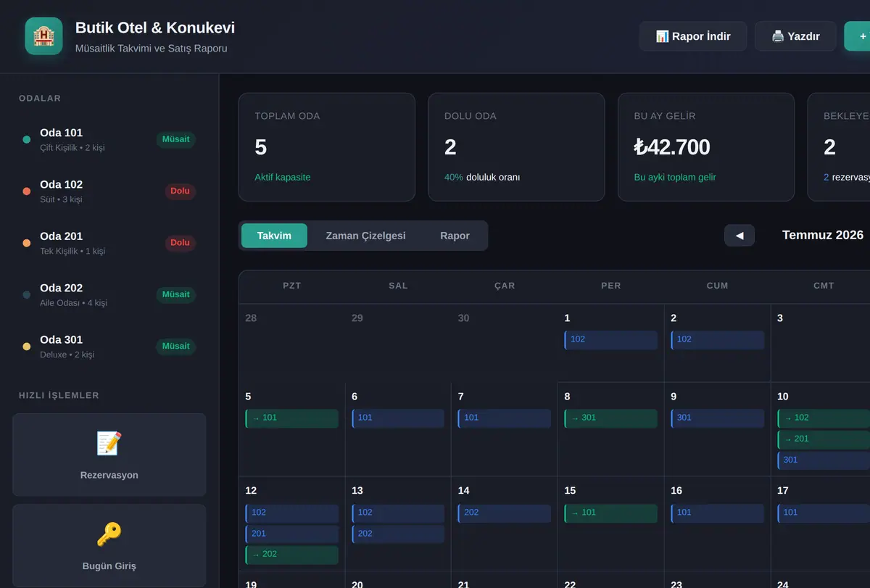Open the 101 check-in entry on day 15

click(611, 513)
